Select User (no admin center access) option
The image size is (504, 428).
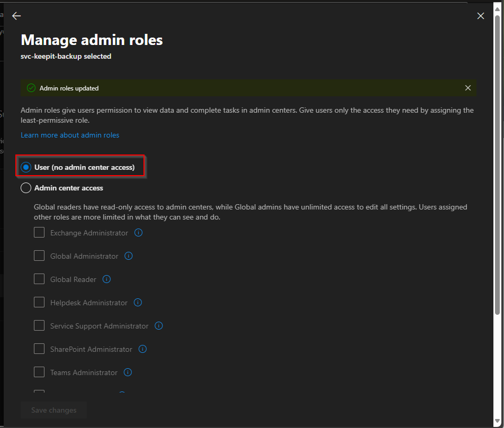pos(26,167)
